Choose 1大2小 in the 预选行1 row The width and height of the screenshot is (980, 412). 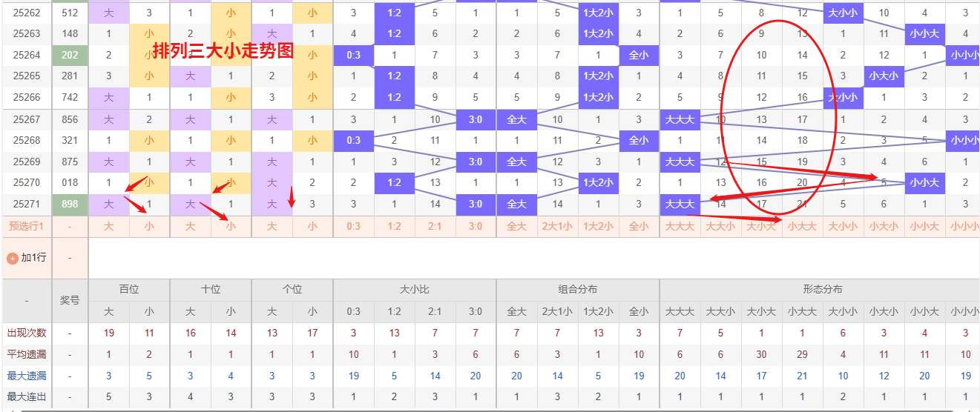[599, 227]
